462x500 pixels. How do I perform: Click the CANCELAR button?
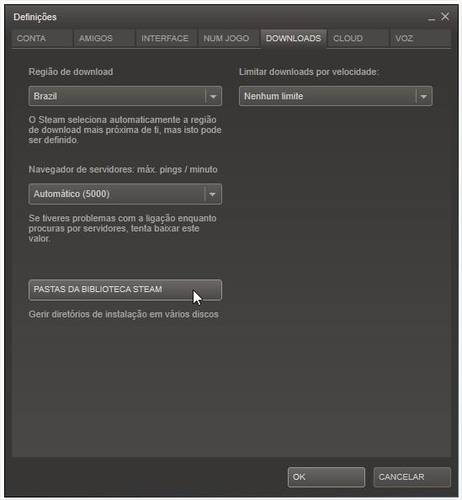(412, 477)
